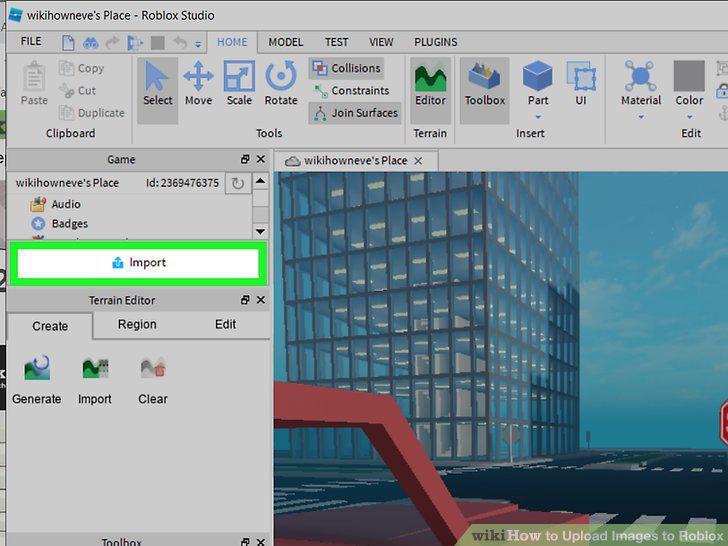
Task: Open the FILE menu
Action: pos(31,41)
